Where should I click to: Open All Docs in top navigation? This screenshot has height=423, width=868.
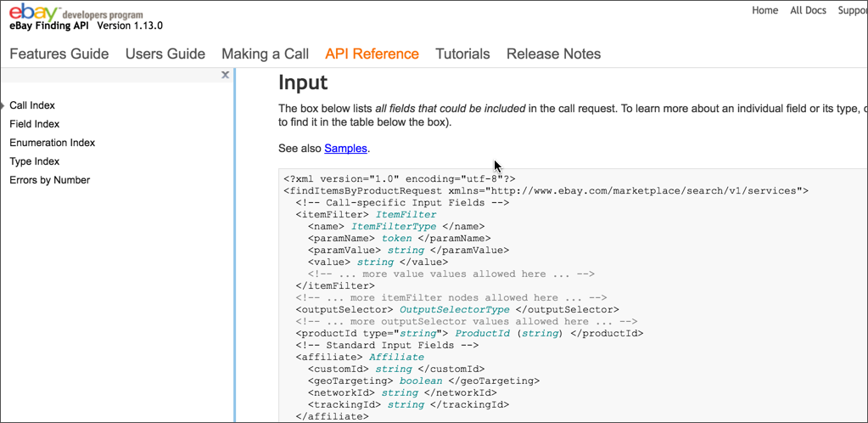pyautogui.click(x=808, y=10)
